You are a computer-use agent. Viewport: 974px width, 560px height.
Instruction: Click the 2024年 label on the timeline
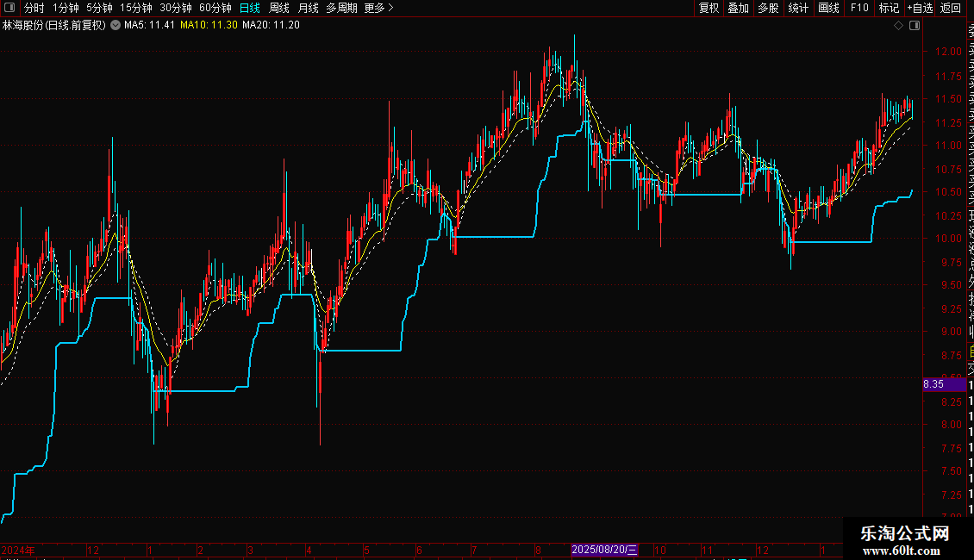[x=18, y=550]
